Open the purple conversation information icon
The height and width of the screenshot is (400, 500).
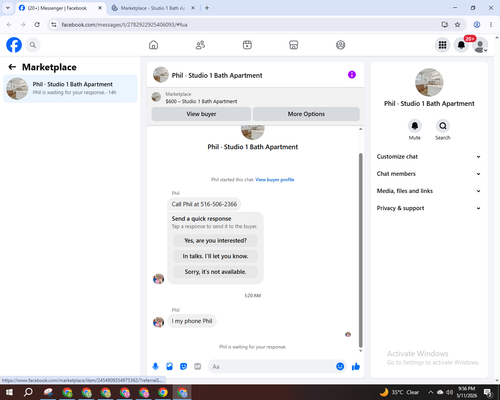point(352,75)
